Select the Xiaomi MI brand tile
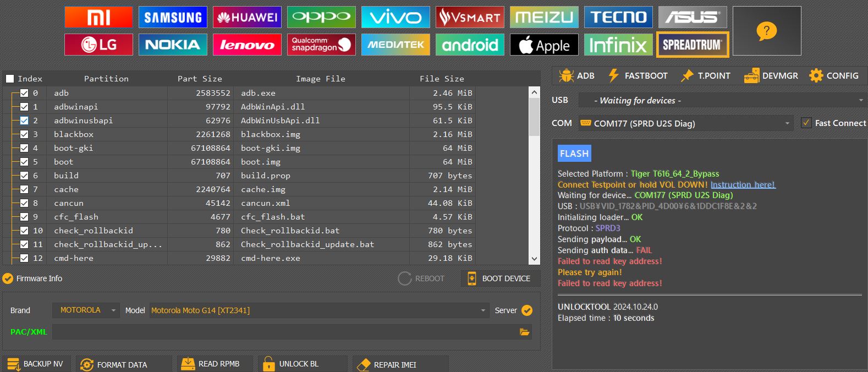 point(98,17)
